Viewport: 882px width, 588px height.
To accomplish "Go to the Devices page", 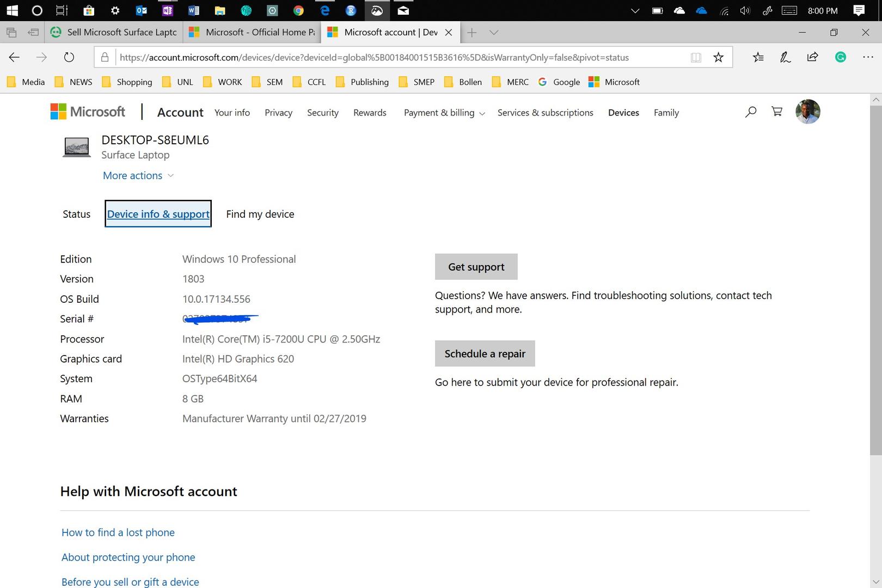I will 623,113.
